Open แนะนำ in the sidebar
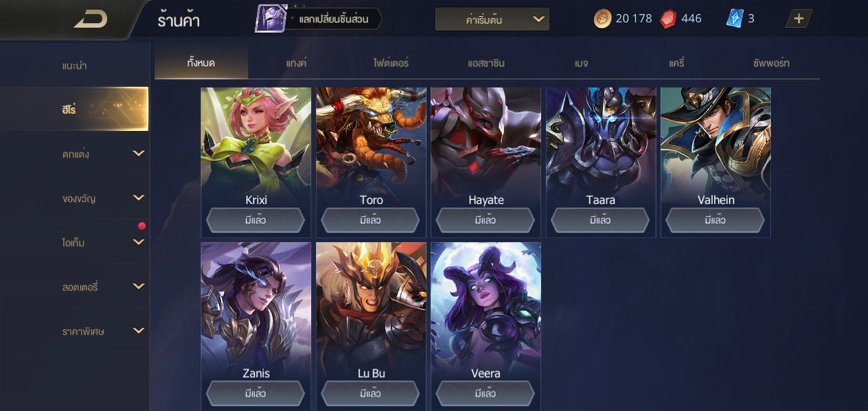This screenshot has width=868, height=411. [x=75, y=66]
